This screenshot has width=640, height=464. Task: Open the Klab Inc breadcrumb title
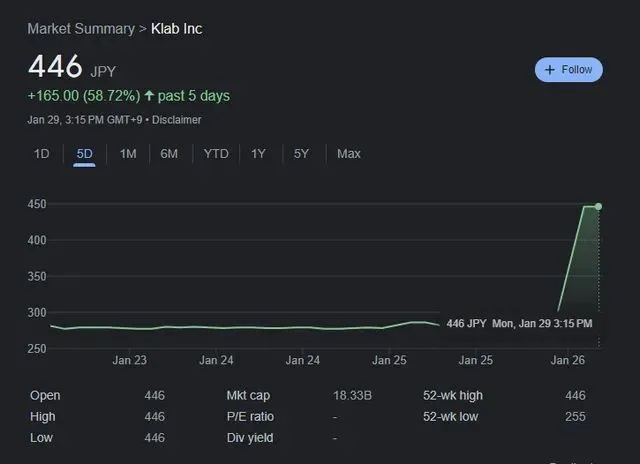point(176,28)
